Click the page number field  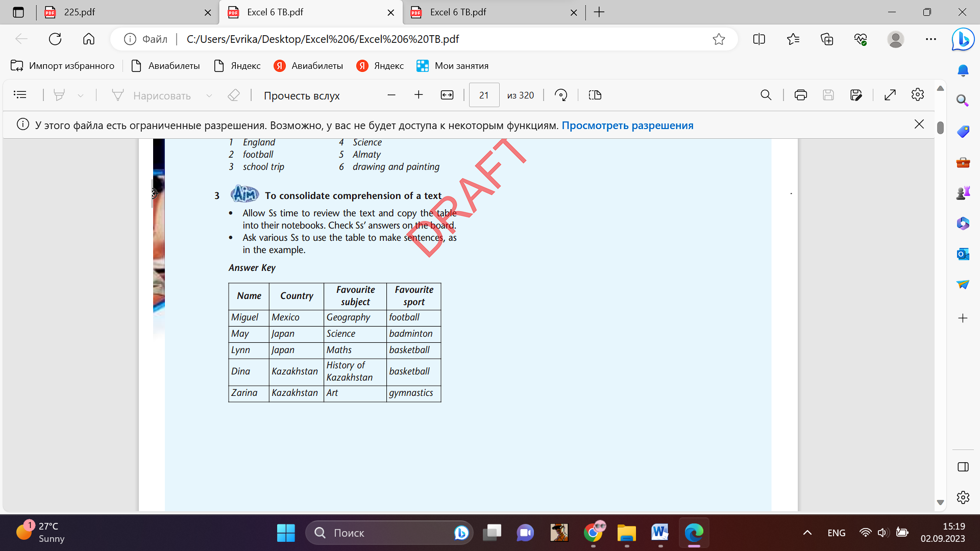point(483,95)
